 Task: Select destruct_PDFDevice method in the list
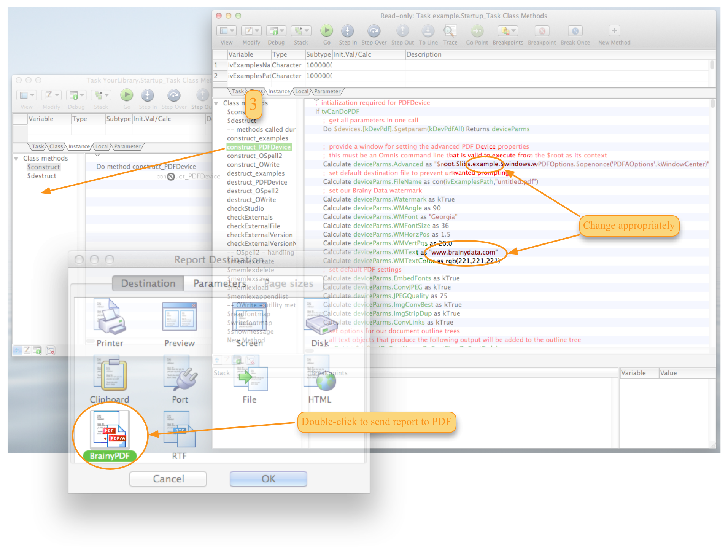(257, 182)
